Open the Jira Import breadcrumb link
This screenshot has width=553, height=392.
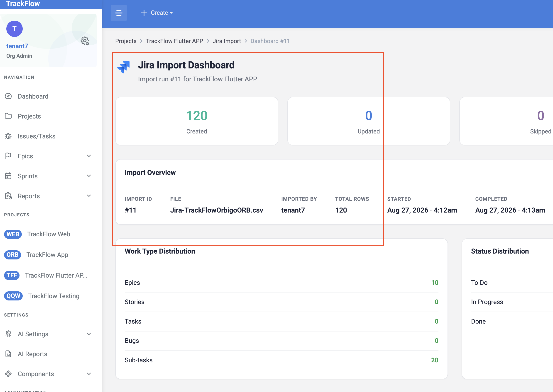point(227,41)
